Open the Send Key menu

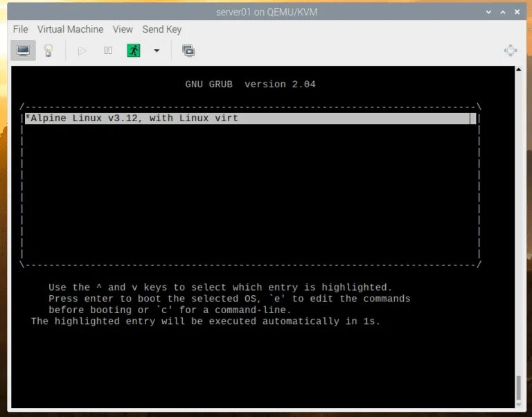(x=162, y=29)
